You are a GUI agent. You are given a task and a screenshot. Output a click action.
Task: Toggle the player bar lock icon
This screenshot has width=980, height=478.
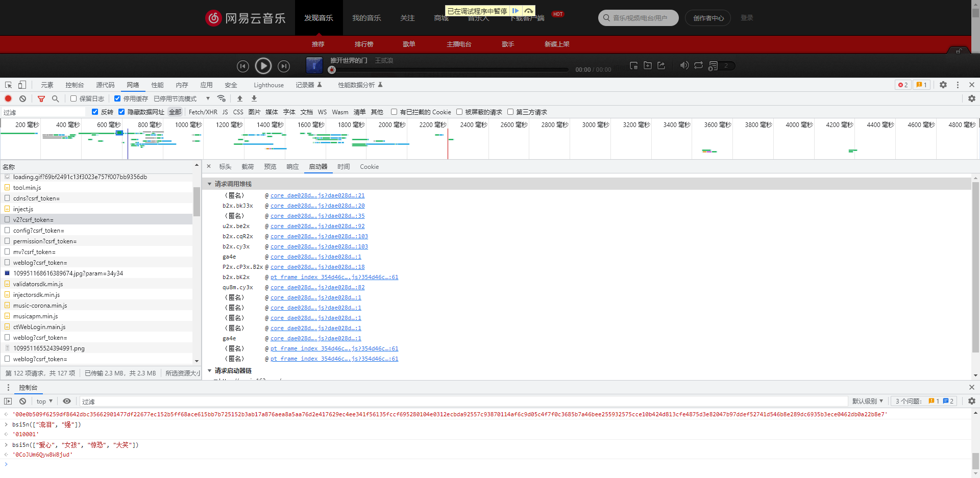coord(959,51)
